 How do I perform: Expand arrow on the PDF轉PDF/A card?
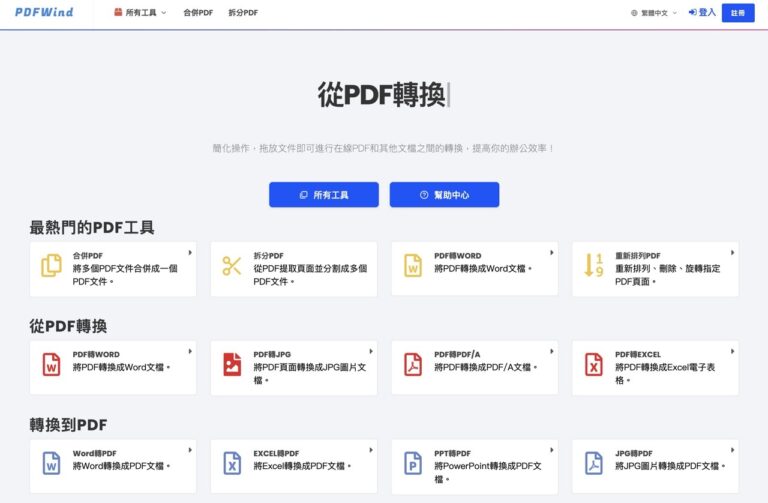click(552, 351)
